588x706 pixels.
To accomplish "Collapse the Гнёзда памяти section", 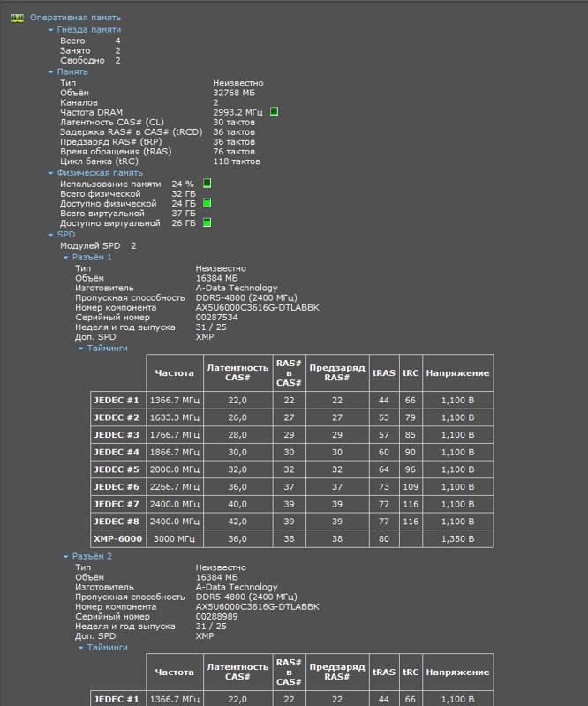I will [x=50, y=30].
